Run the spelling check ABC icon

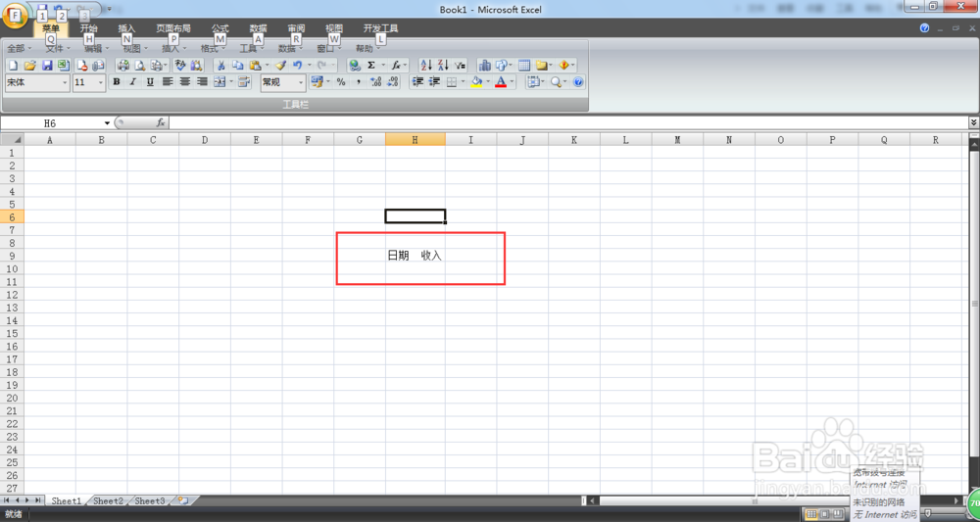click(180, 66)
